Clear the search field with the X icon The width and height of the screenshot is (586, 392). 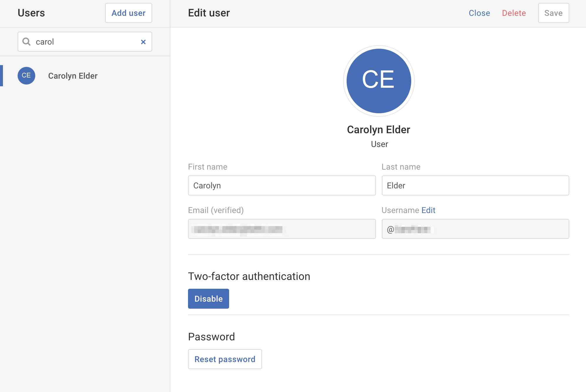(x=143, y=42)
